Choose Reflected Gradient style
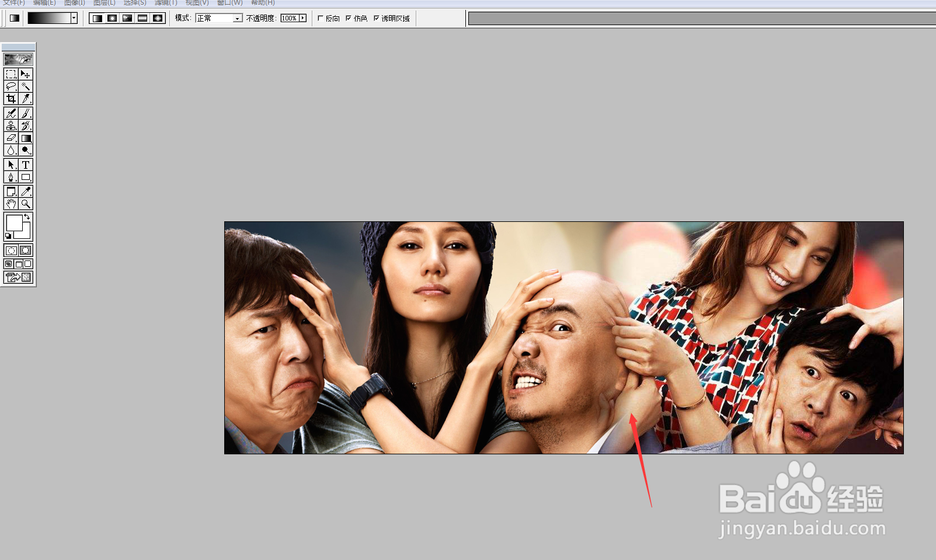This screenshot has height=560, width=936. pyautogui.click(x=142, y=18)
